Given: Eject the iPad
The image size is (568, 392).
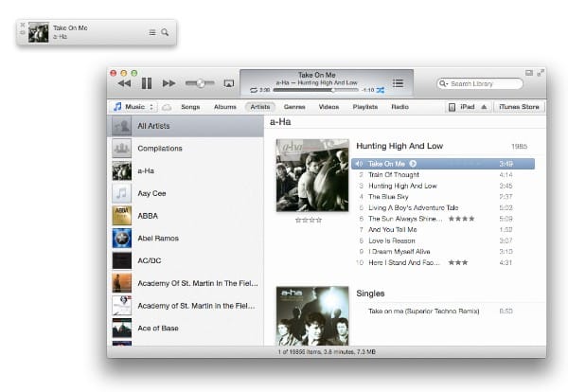Looking at the screenshot, I should [x=484, y=107].
